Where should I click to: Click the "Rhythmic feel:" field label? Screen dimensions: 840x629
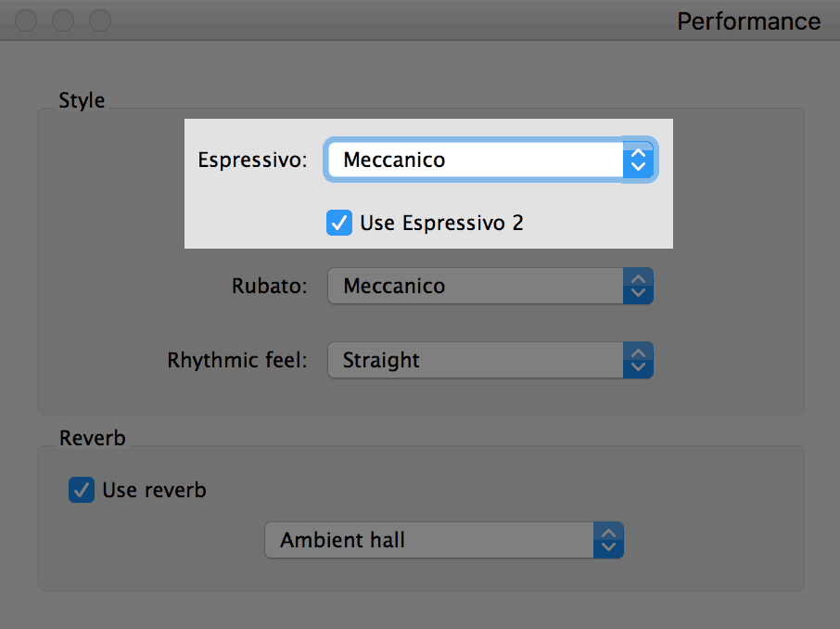pos(237,360)
